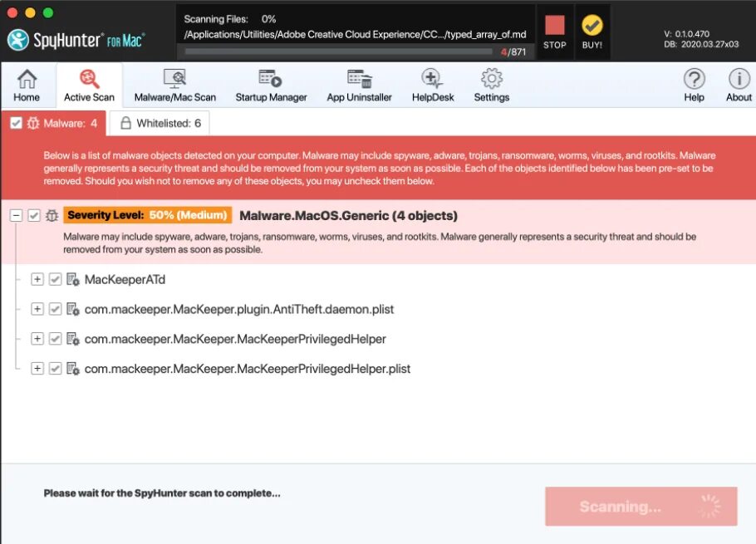Screen dimensions: 756x544
Task: Click the scanned file path text
Action: coord(356,35)
